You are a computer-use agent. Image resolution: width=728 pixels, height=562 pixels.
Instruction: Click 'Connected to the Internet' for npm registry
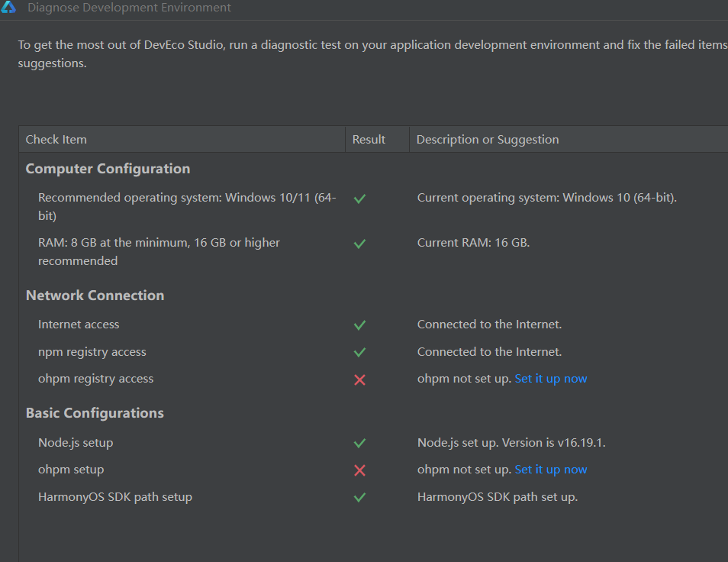(489, 351)
